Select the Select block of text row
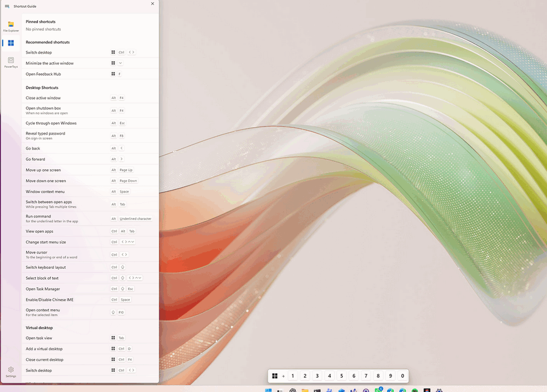 (90, 278)
